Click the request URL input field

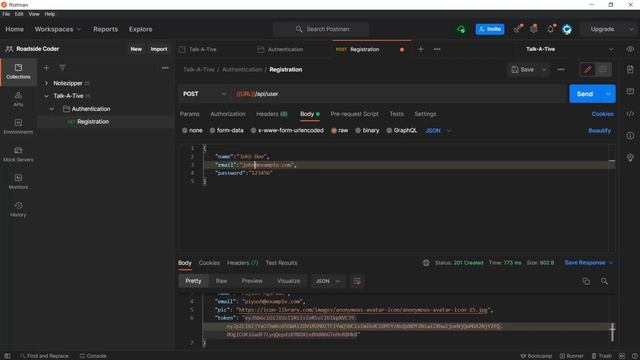400,94
